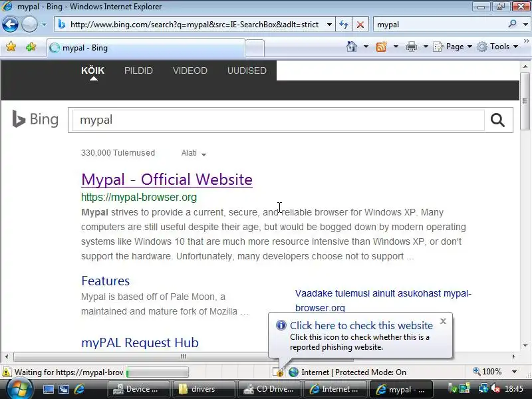Launch Internet Explorer from quick launch
Image resolution: width=532 pixels, height=399 pixels.
click(79, 389)
